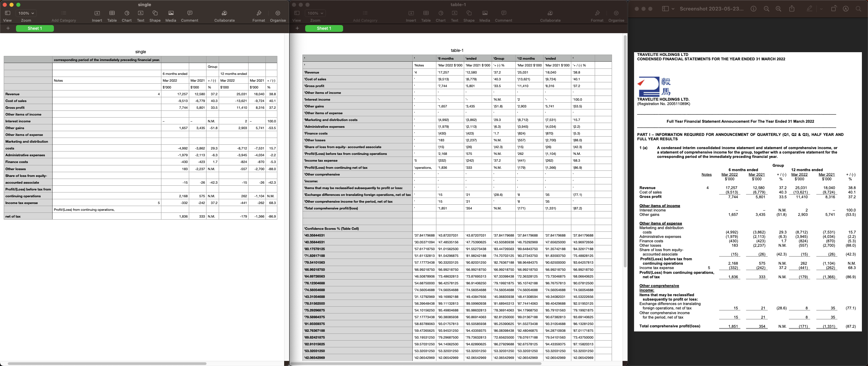Open zoom percentage dropdown in single window

pos(26,13)
